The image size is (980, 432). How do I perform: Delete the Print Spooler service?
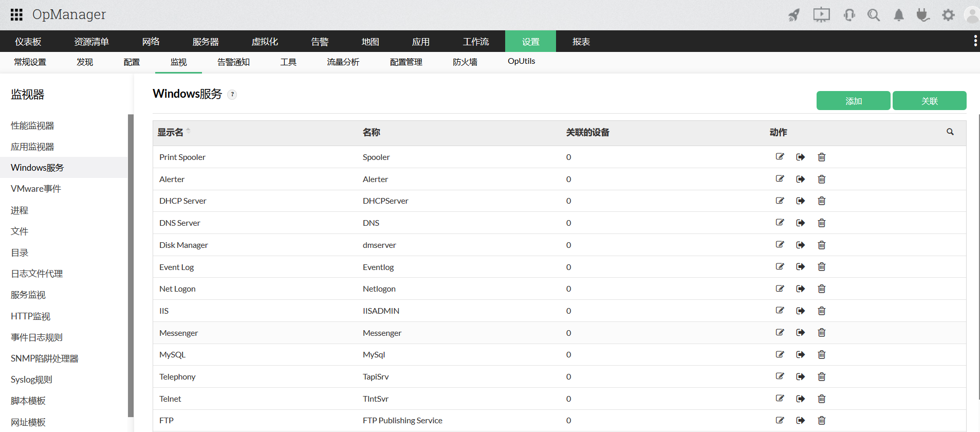click(x=822, y=157)
